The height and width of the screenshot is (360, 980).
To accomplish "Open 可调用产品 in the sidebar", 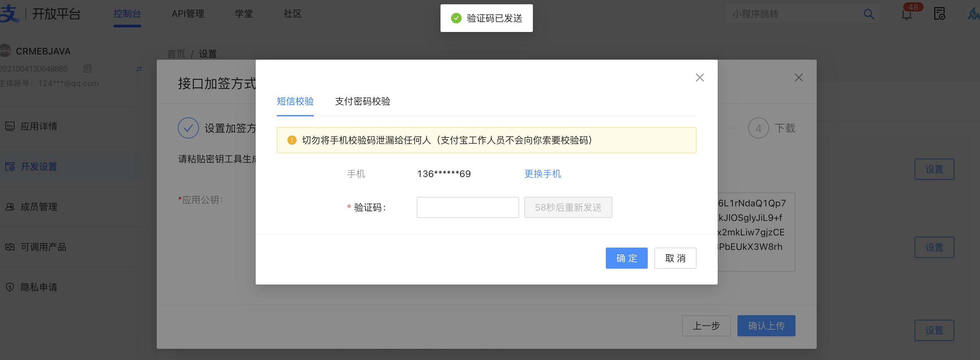I will pyautogui.click(x=43, y=247).
